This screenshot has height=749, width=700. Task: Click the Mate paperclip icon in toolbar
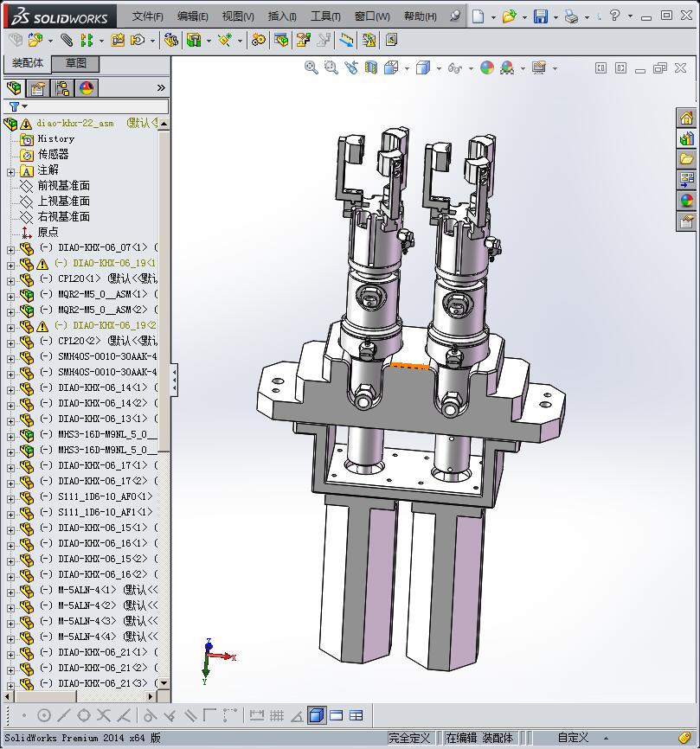coord(67,40)
